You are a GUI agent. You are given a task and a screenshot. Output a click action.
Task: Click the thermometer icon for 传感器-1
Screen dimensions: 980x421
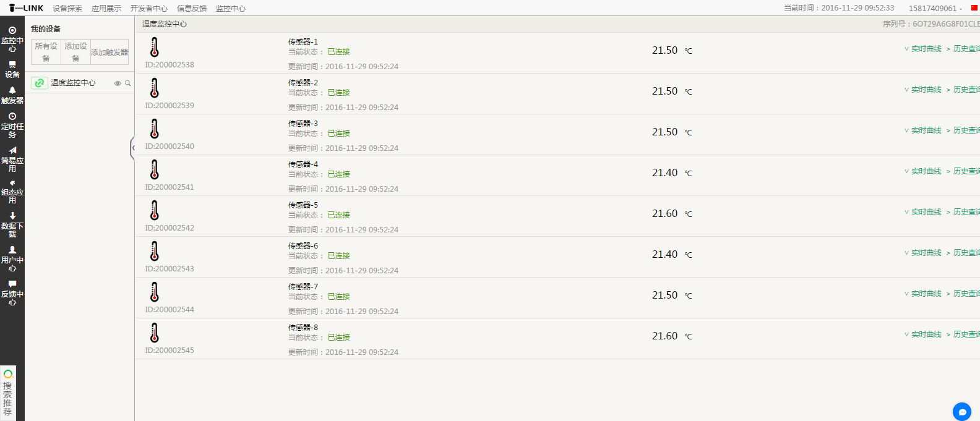click(155, 48)
